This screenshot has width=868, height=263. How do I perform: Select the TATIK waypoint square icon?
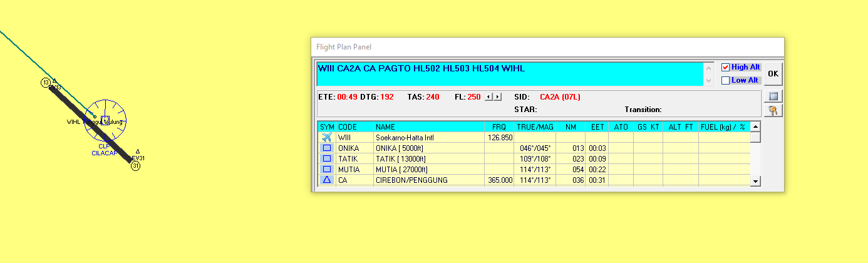click(326, 158)
